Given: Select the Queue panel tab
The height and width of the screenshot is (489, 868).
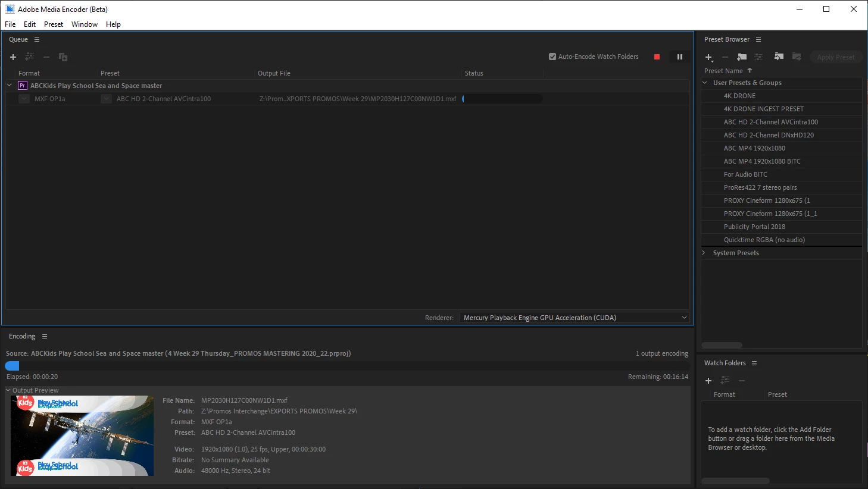Looking at the screenshot, I should pos(18,40).
